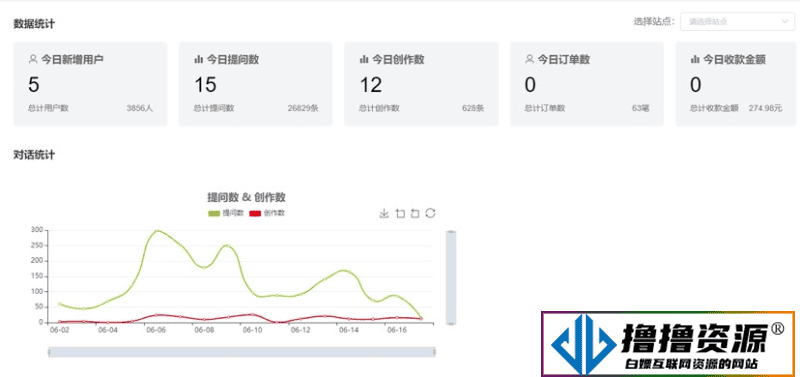Click the 今日收款金额 card title

734,60
